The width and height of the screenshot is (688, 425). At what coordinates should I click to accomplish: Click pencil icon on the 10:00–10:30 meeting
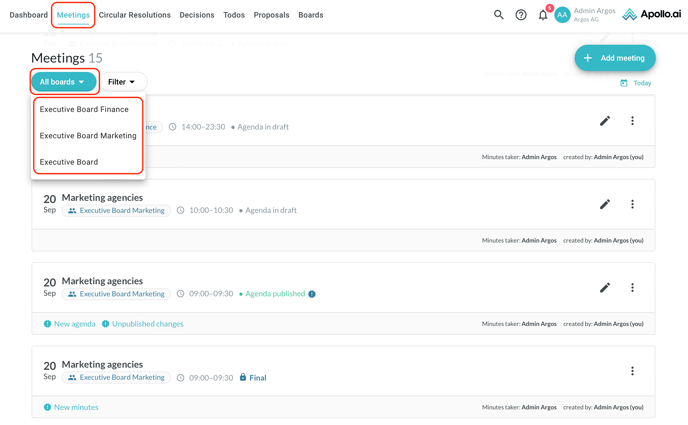coord(605,204)
